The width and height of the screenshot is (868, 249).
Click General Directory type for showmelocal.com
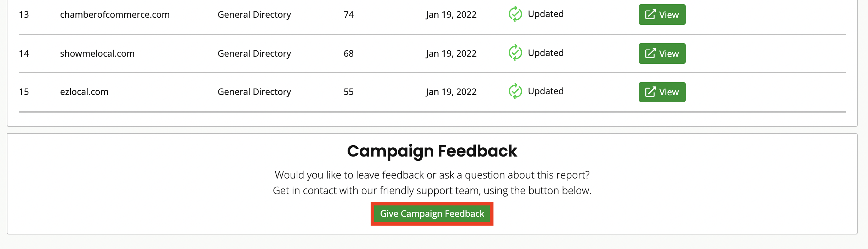coord(254,53)
